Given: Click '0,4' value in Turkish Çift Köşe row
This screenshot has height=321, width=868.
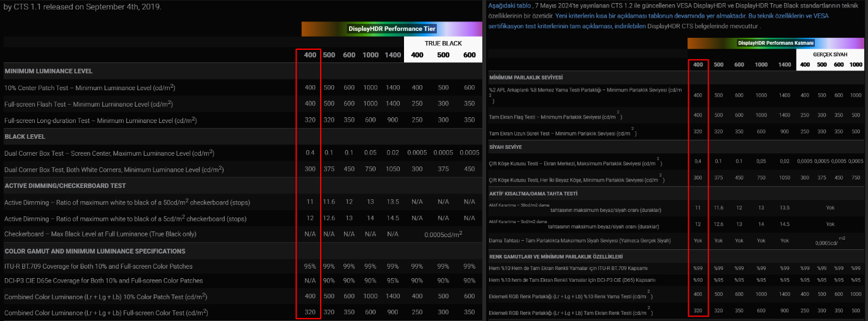Looking at the screenshot, I should pyautogui.click(x=698, y=161).
